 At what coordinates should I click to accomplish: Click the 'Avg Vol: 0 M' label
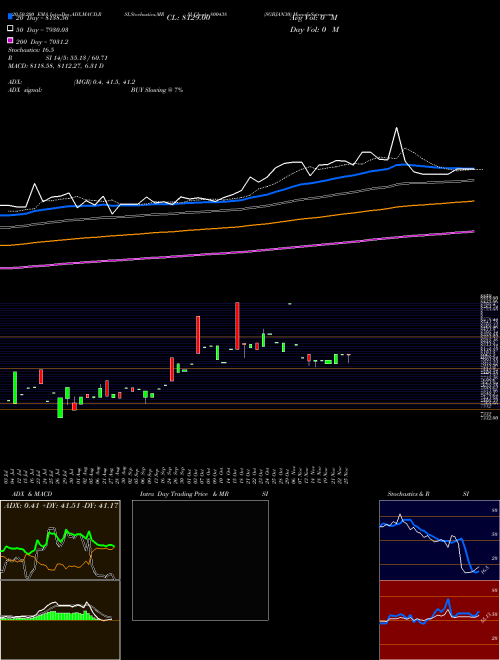point(314,18)
